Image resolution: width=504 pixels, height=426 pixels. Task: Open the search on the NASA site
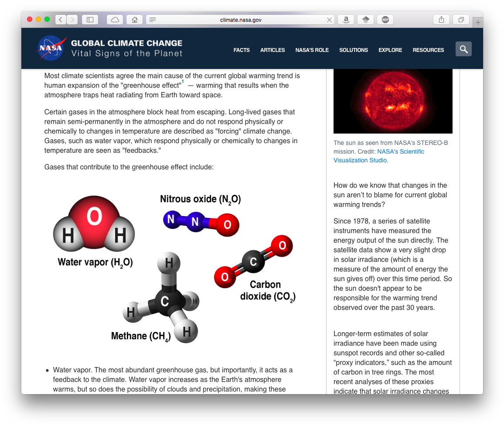pyautogui.click(x=463, y=49)
